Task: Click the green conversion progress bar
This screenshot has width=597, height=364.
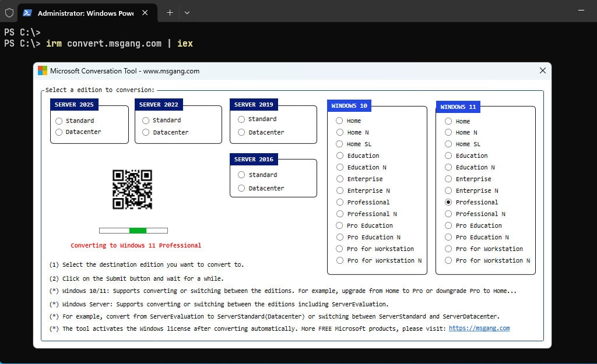Action: click(134, 231)
